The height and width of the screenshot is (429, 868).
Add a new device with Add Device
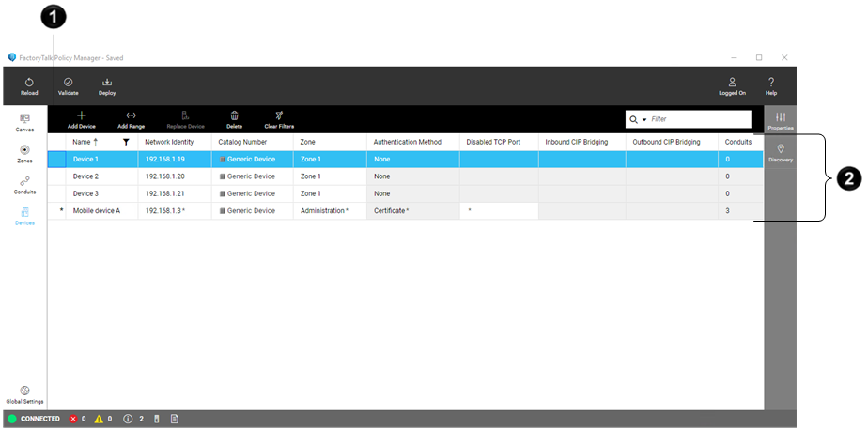[x=81, y=115]
